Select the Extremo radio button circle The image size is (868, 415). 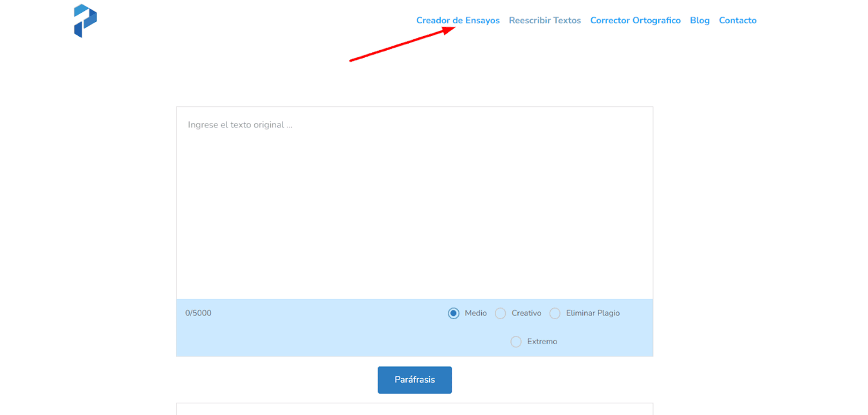(x=516, y=342)
